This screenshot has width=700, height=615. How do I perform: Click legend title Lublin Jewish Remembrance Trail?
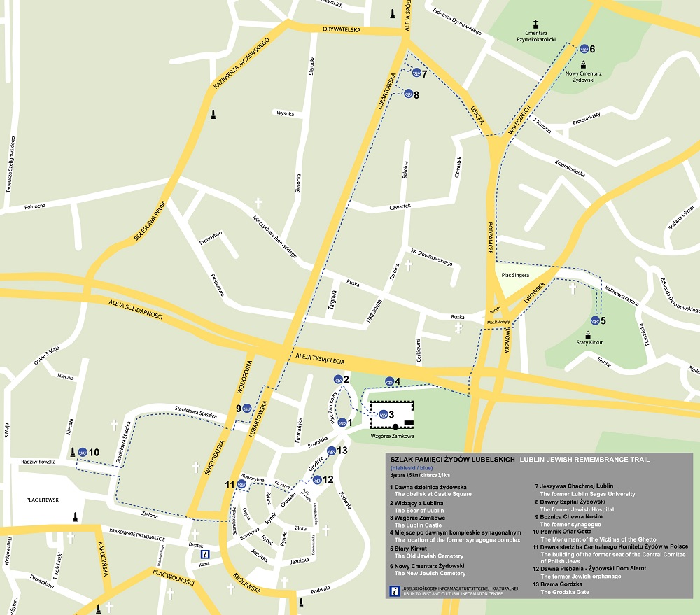point(584,459)
